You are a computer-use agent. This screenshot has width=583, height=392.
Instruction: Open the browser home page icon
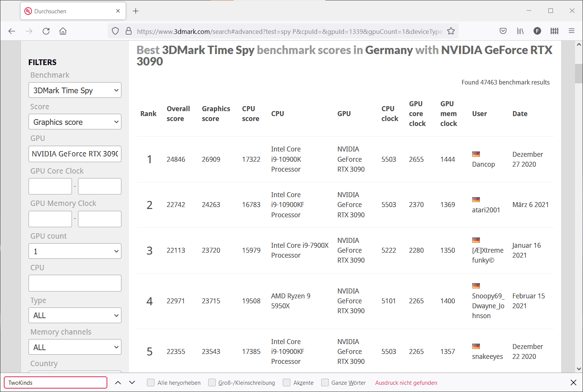63,31
